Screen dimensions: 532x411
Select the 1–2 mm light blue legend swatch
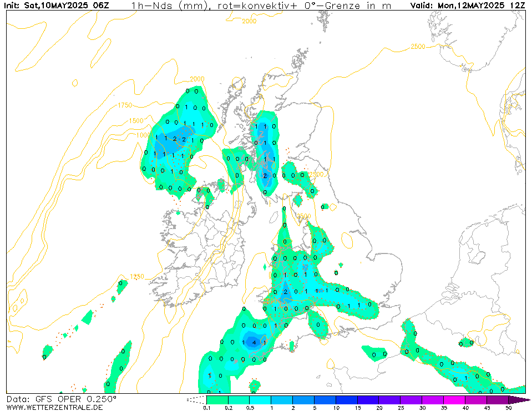282,400
